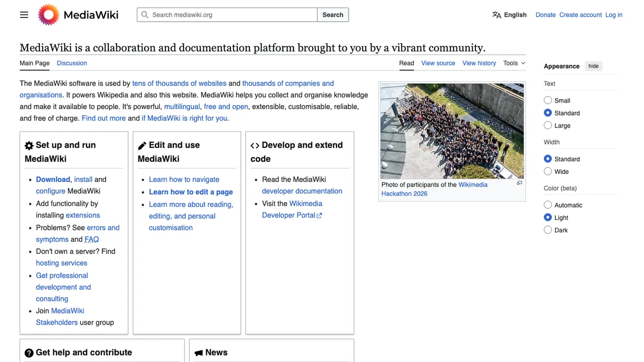Click the multilingual link

182,107
